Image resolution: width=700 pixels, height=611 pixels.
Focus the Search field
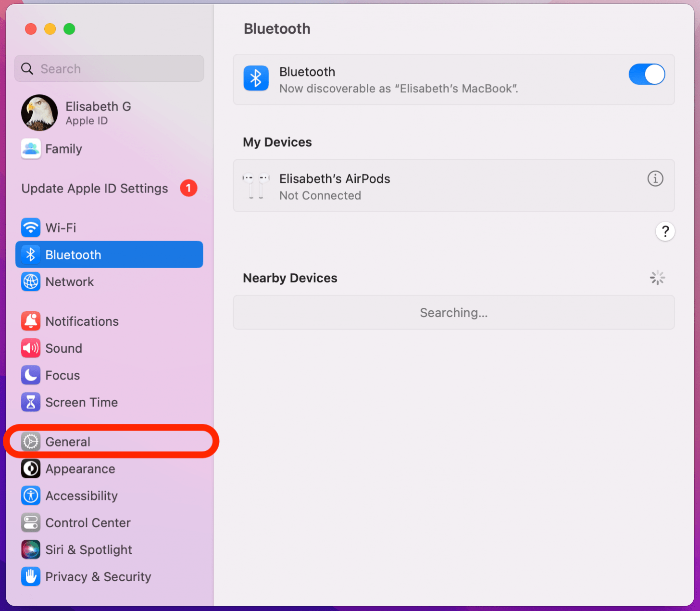109,68
